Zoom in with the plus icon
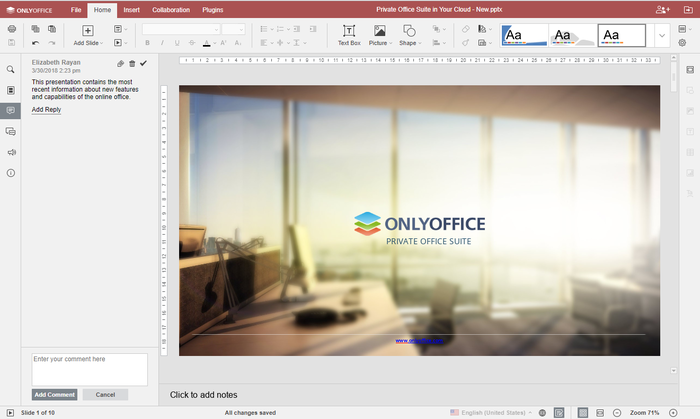 (x=673, y=413)
